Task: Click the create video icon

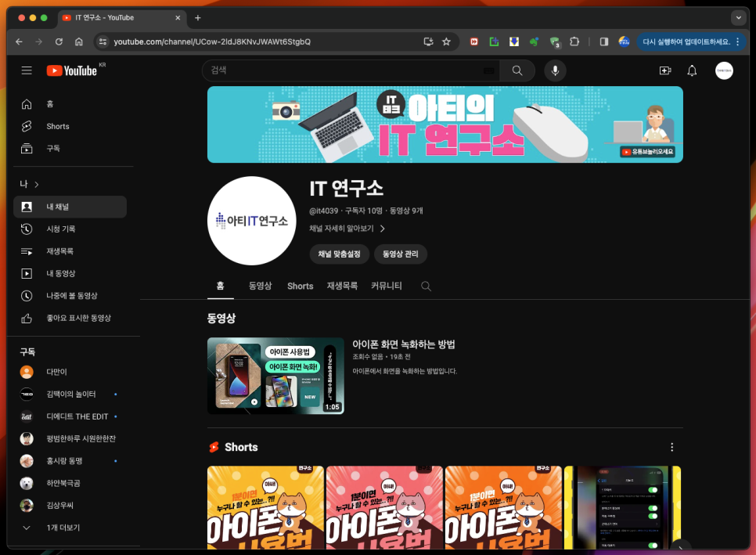Action: pyautogui.click(x=665, y=70)
